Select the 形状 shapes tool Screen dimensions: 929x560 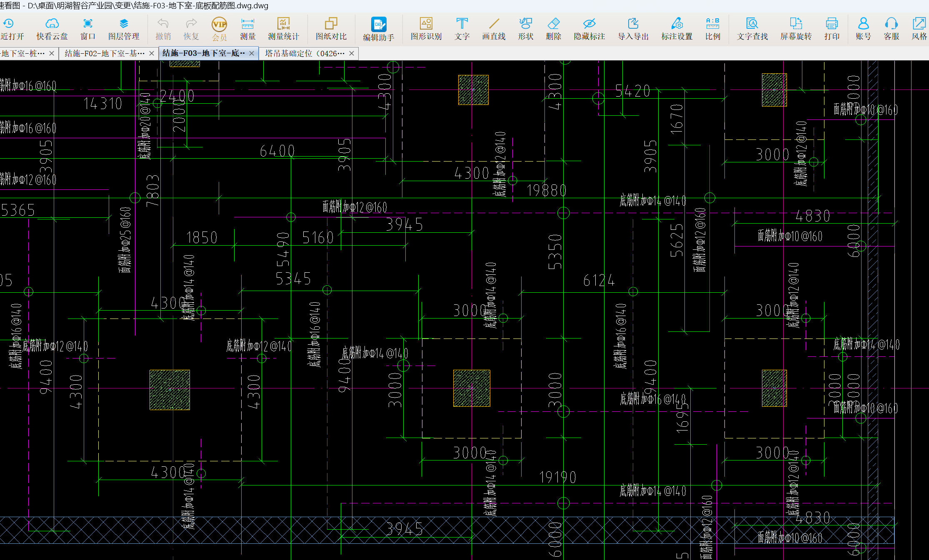pyautogui.click(x=526, y=29)
